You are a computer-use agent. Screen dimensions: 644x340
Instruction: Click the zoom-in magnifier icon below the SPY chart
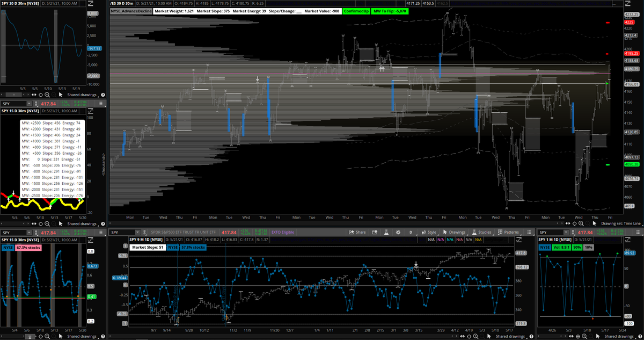coord(47,224)
